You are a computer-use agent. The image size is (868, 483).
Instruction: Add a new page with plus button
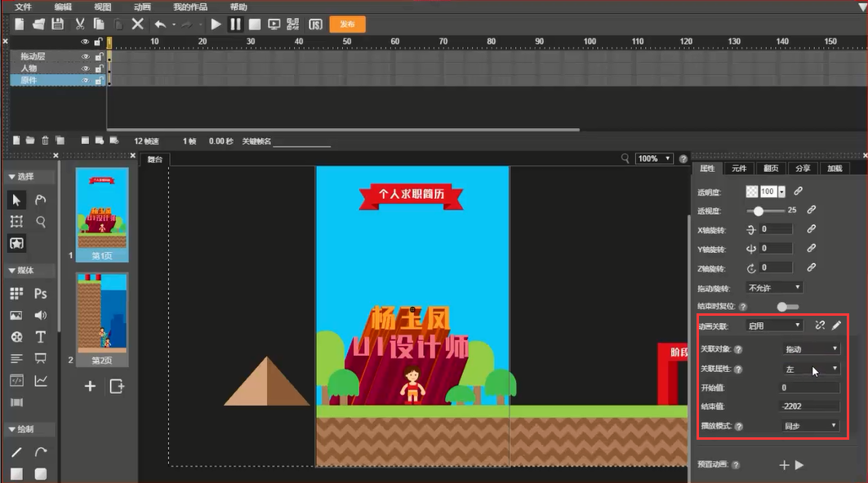click(91, 386)
